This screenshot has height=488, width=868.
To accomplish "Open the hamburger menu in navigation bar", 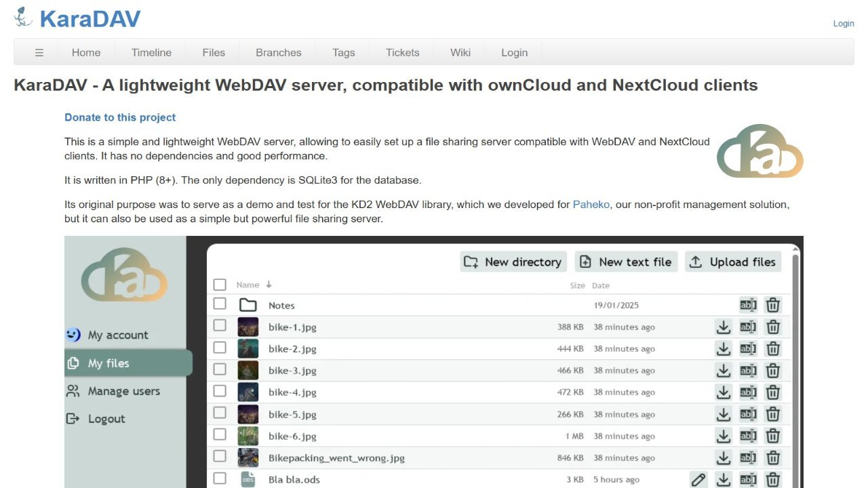I will pyautogui.click(x=39, y=52).
